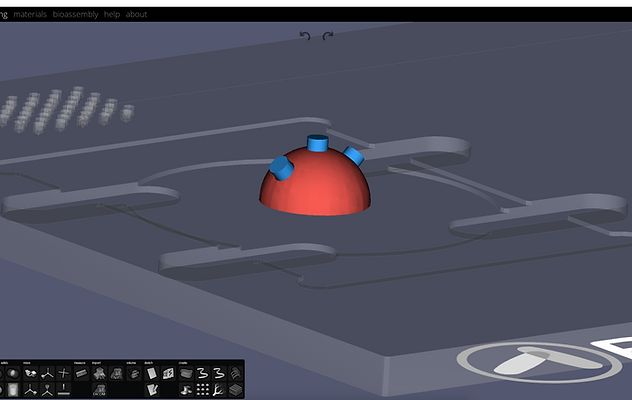The width and height of the screenshot is (632, 400).
Task: Select the pencil sketch icon in bottom row
Action: point(150,390)
